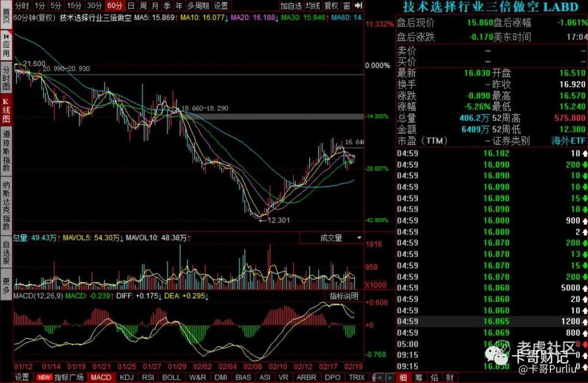The height and width of the screenshot is (383, 588).
Task: Click the MA5: 15.869 moving average label
Action: click(x=154, y=17)
